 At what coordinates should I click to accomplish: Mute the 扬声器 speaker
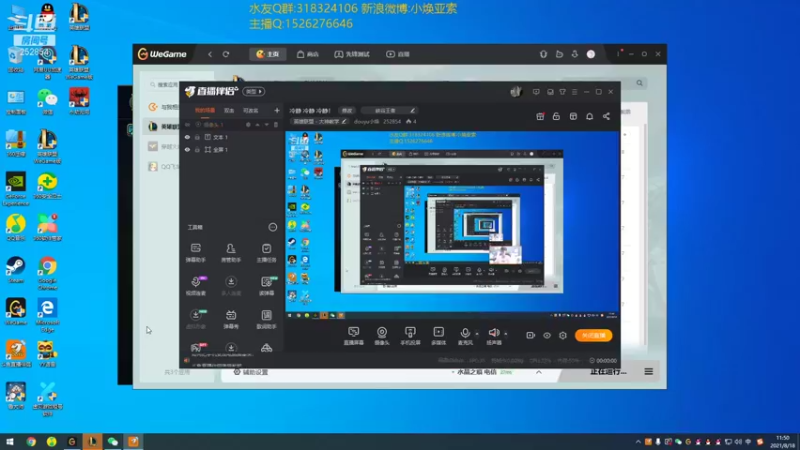493,336
